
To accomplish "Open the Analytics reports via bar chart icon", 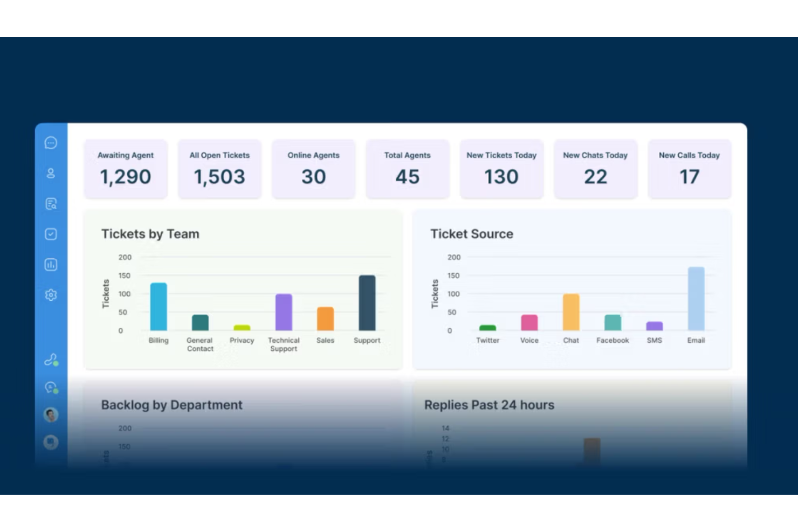I will coord(51,264).
